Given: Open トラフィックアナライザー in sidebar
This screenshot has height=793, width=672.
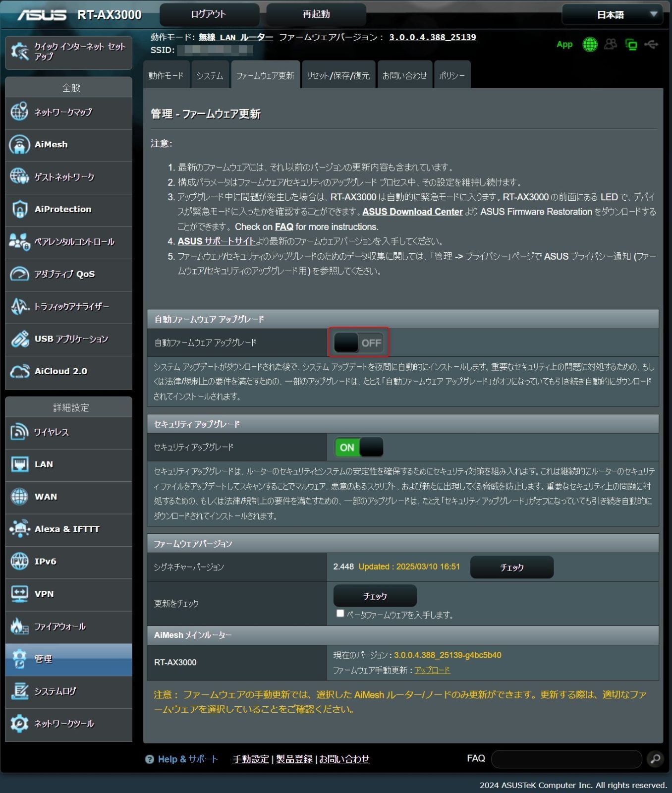Looking at the screenshot, I should click(68, 307).
